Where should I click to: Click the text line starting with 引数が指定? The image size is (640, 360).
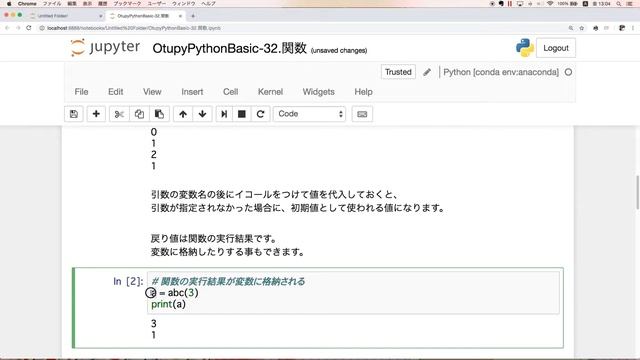tap(298, 208)
